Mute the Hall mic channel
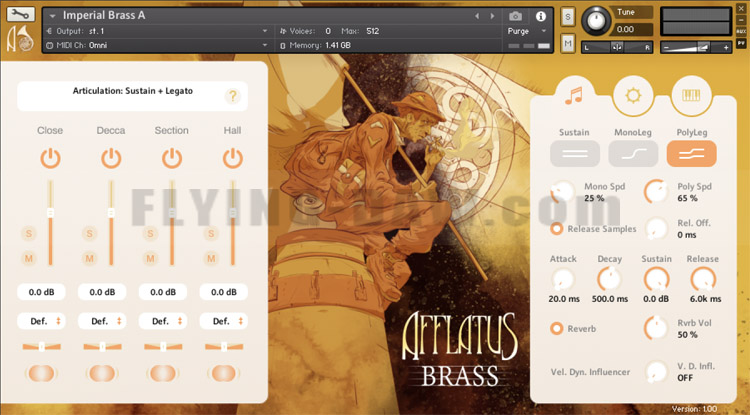750x415 pixels. pyautogui.click(x=211, y=259)
